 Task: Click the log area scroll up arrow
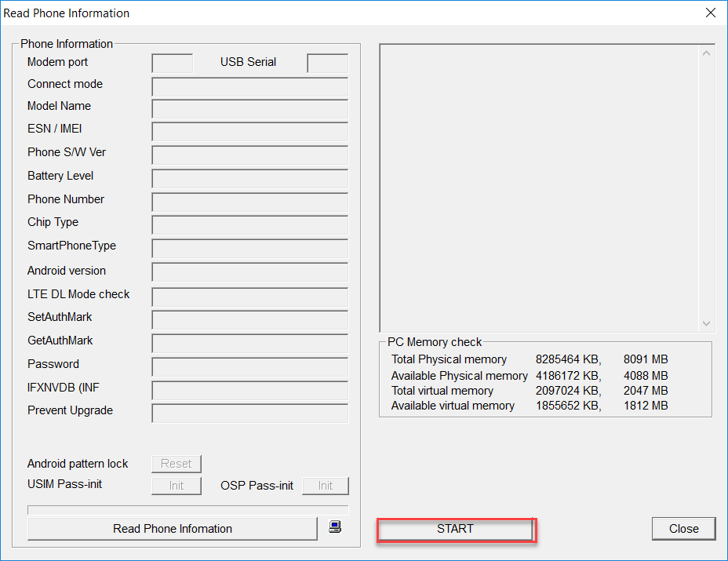pyautogui.click(x=706, y=53)
